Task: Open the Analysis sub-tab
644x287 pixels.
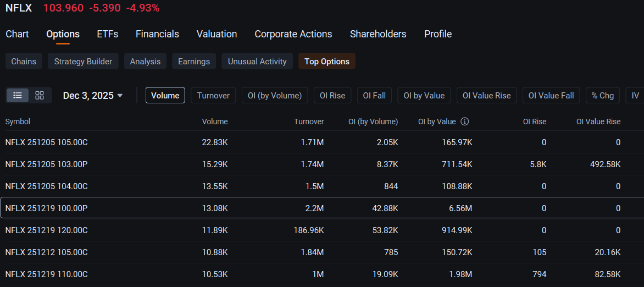Action: click(145, 61)
